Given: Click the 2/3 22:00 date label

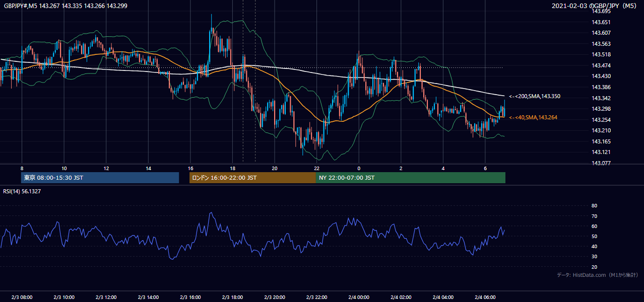Looking at the screenshot, I should pos(317,297).
